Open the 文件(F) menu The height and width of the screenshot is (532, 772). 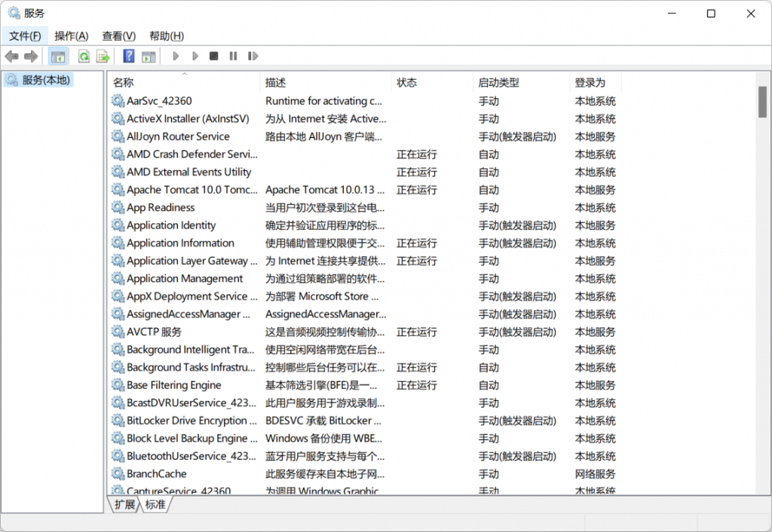[24, 35]
